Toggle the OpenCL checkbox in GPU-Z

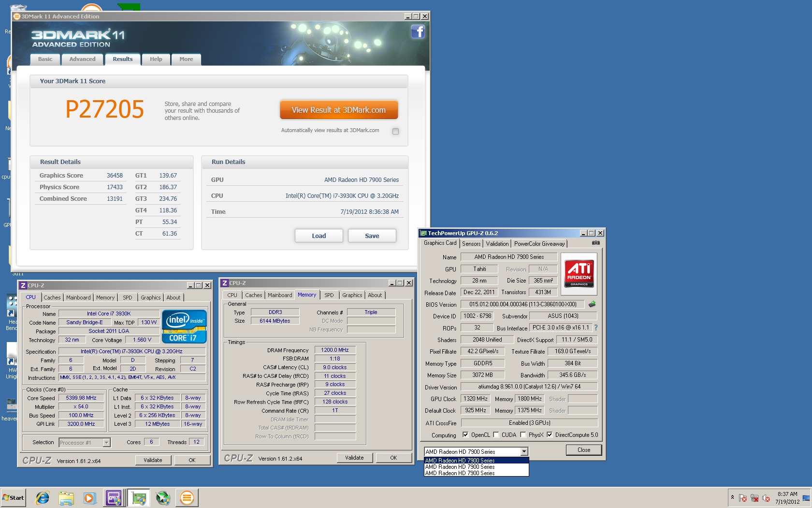[465, 434]
